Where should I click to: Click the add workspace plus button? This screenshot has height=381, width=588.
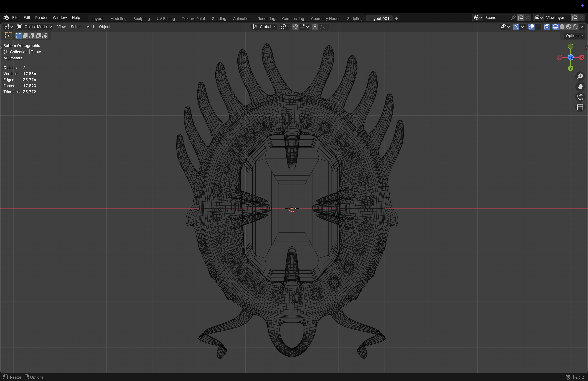tap(396, 19)
